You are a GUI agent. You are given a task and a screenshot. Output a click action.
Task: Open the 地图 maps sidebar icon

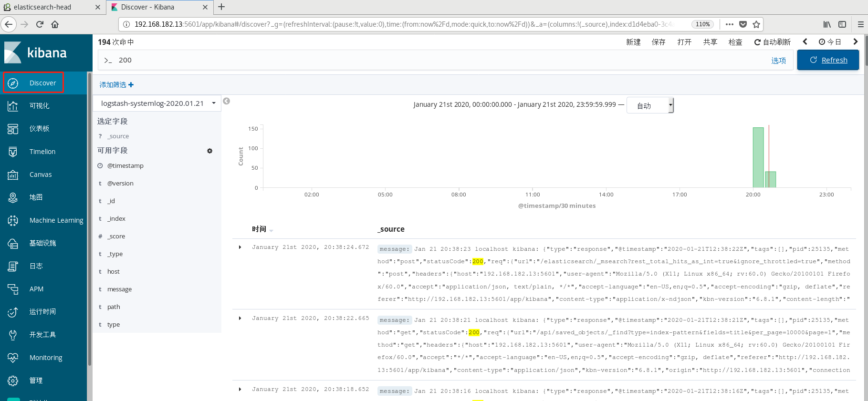pyautogui.click(x=13, y=197)
